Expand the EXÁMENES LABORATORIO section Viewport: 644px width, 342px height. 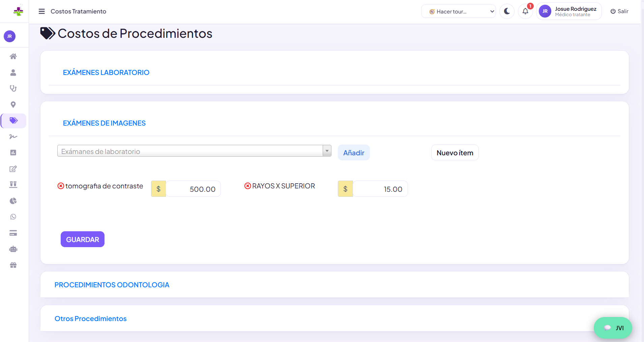106,73
